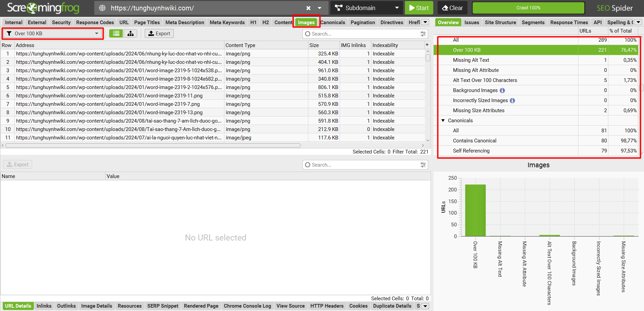Open the Image Details bottom tab
The image size is (644, 311).
click(x=97, y=306)
